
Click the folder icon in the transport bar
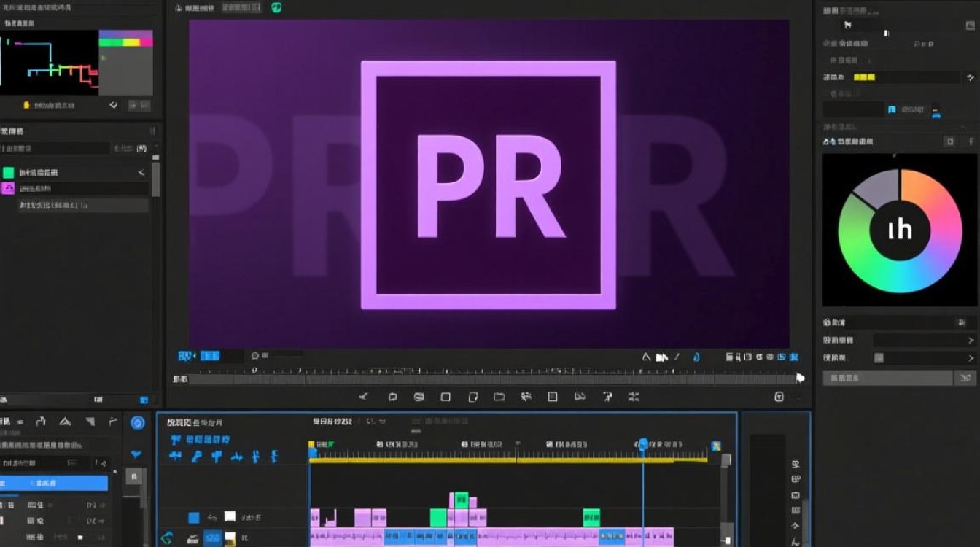(499, 397)
